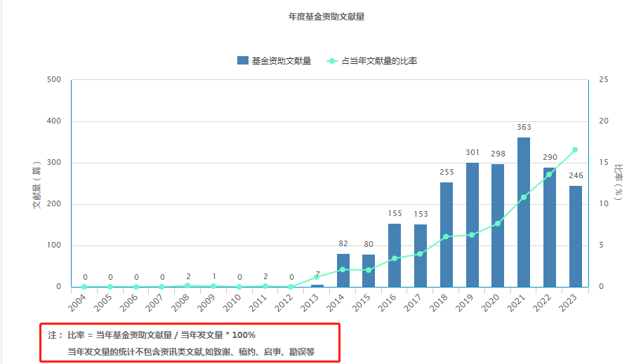Click the 2013 ratio line data point
641x364 pixels.
coord(317,277)
